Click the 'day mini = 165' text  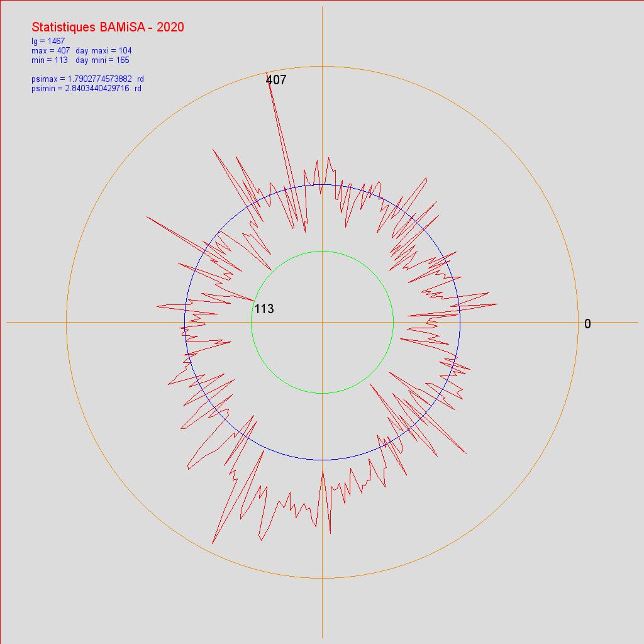103,60
